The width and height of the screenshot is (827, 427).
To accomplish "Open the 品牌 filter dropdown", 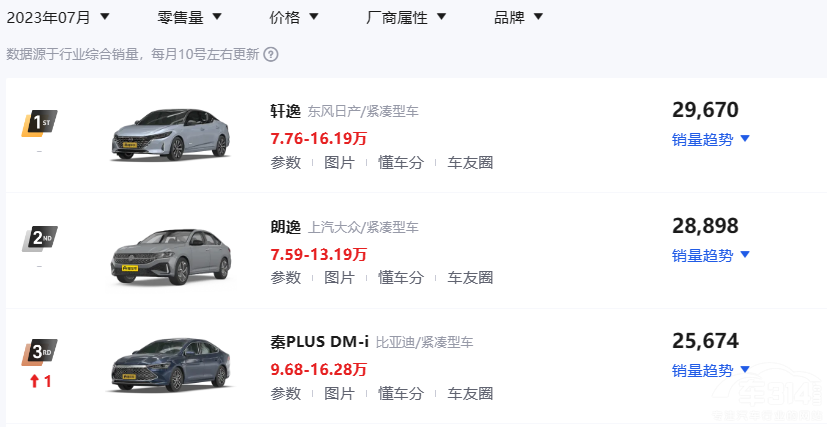I will coord(519,17).
